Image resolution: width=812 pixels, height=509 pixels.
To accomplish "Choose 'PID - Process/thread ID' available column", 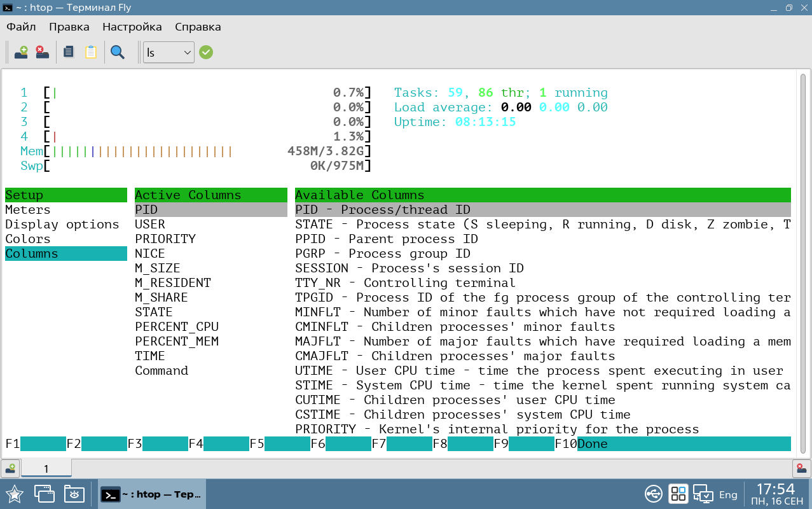I will click(543, 210).
